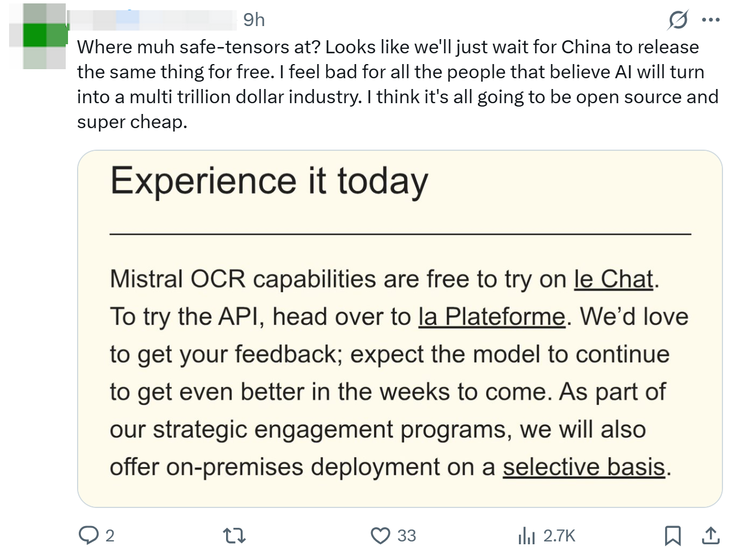Open the post via the 9h timestamp
Image resolution: width=740 pixels, height=559 pixels.
(x=254, y=20)
